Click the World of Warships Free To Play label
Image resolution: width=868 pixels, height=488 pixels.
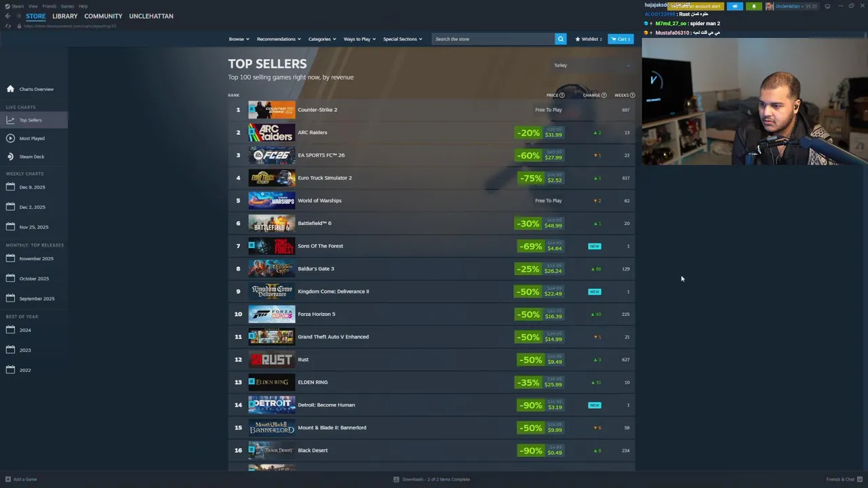pos(548,201)
